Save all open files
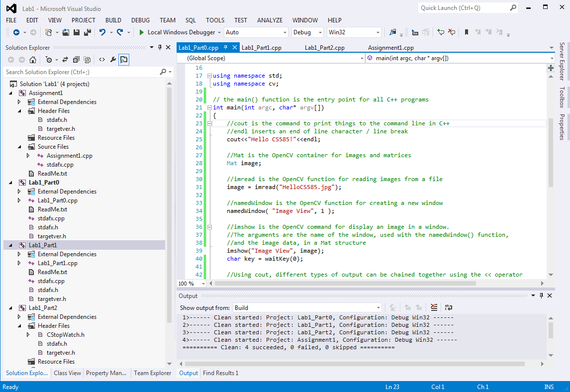 [88, 32]
